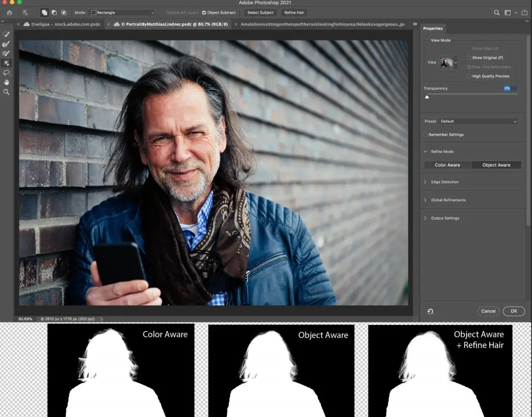The height and width of the screenshot is (417, 532).
Task: Enable the High Quality Preview checkbox
Action: [x=469, y=76]
